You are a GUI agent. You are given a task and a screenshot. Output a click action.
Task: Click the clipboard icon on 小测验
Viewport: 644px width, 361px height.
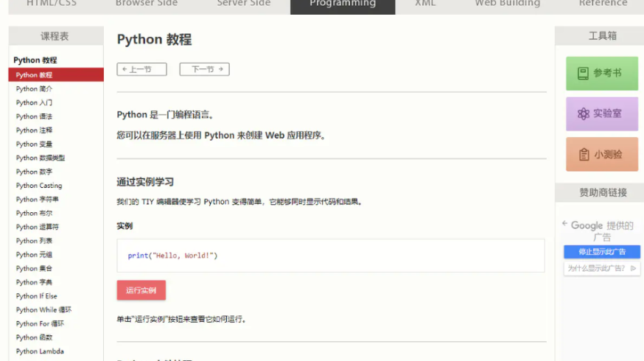click(x=584, y=155)
